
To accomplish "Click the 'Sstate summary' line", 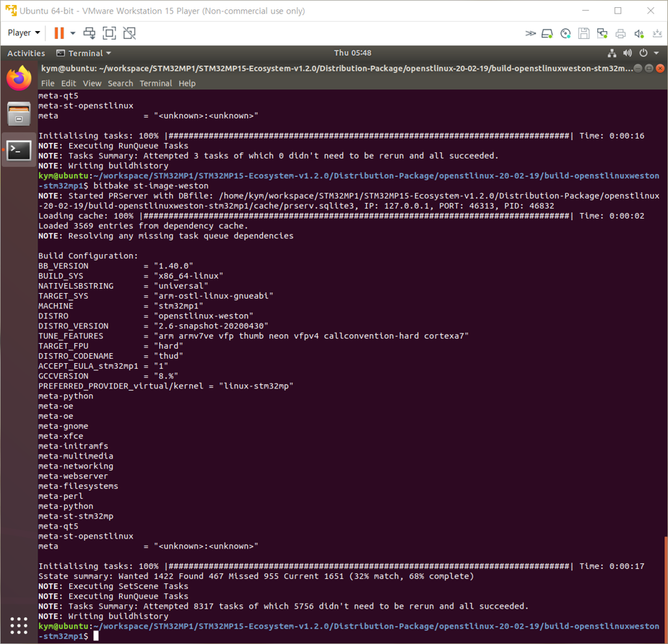I will (x=256, y=576).
